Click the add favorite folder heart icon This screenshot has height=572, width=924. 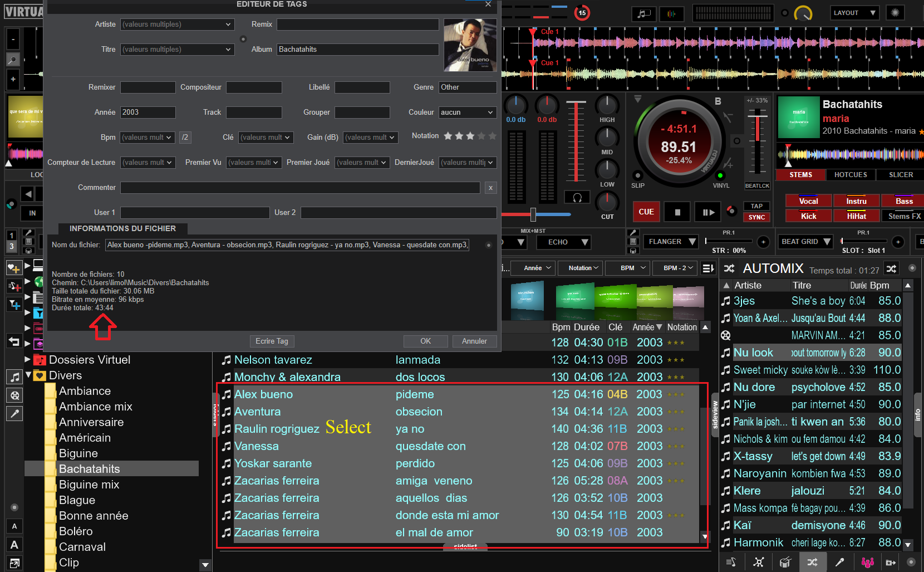[14, 268]
